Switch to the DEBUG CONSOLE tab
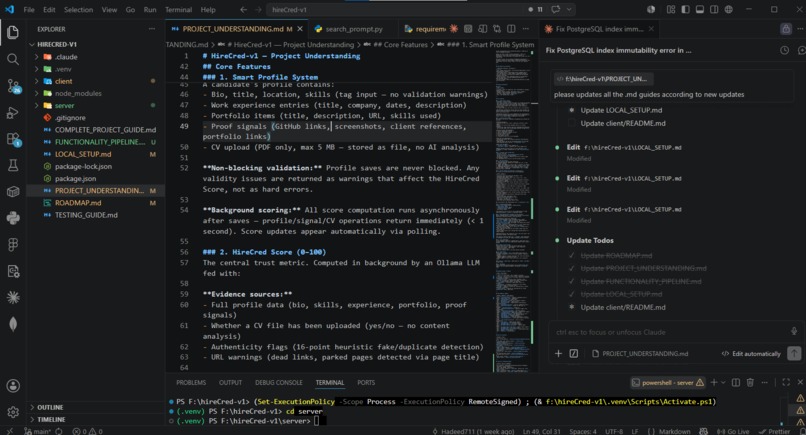Screen dimensions: 806x435 pyautogui.click(x=279, y=382)
